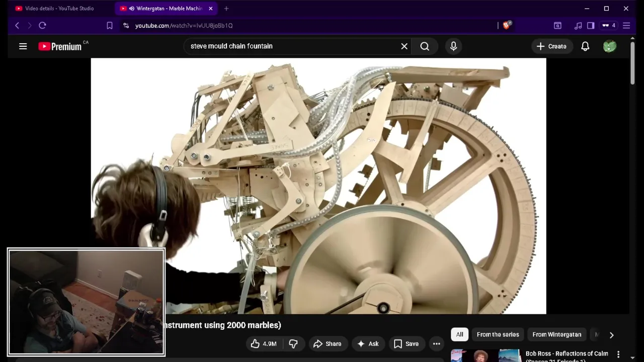This screenshot has height=362, width=644.
Task: Bookmark this page
Action: point(110,25)
